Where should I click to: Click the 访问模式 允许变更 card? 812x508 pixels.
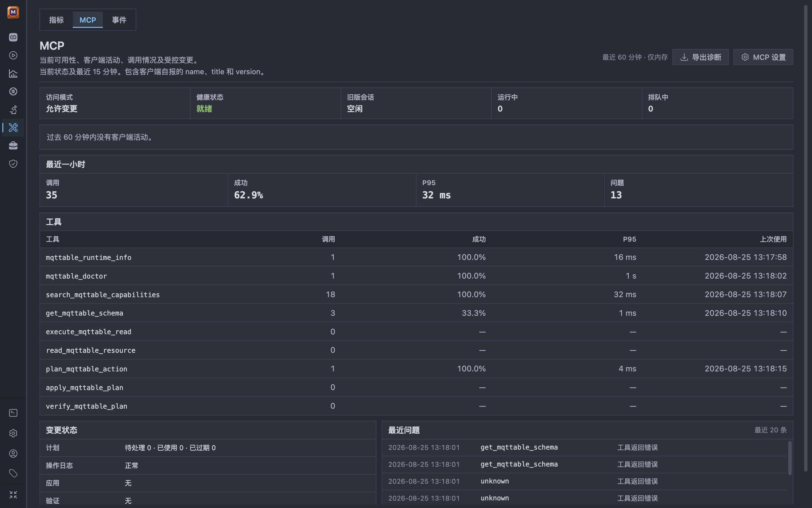pos(115,103)
